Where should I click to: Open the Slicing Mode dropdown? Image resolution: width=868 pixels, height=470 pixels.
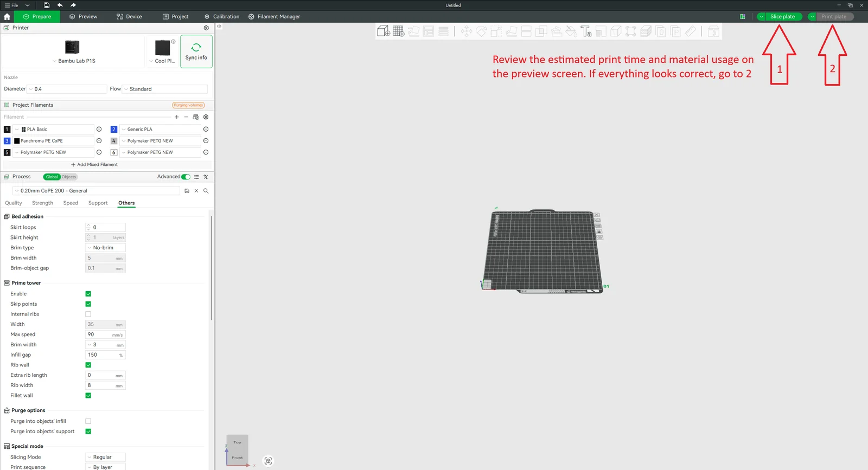105,457
